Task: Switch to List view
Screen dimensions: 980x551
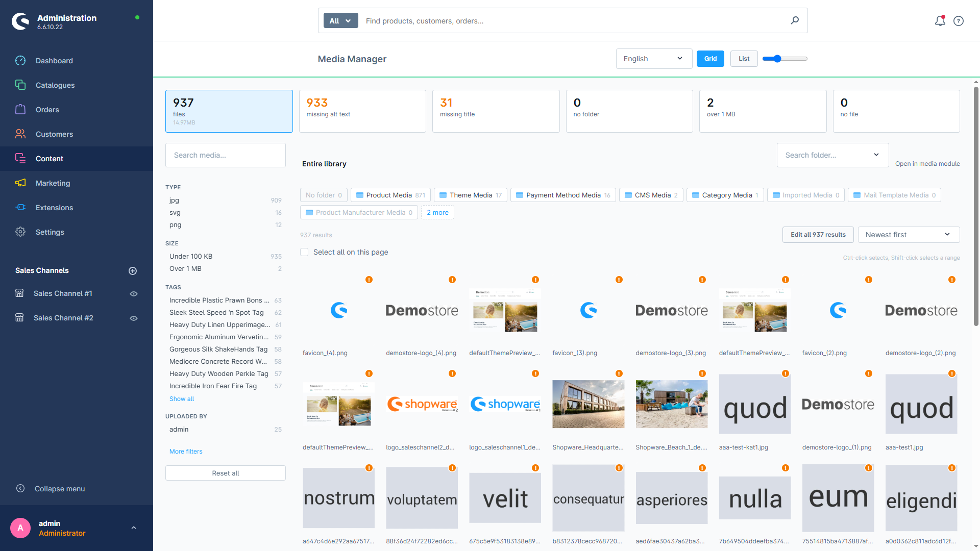Action: (x=744, y=59)
